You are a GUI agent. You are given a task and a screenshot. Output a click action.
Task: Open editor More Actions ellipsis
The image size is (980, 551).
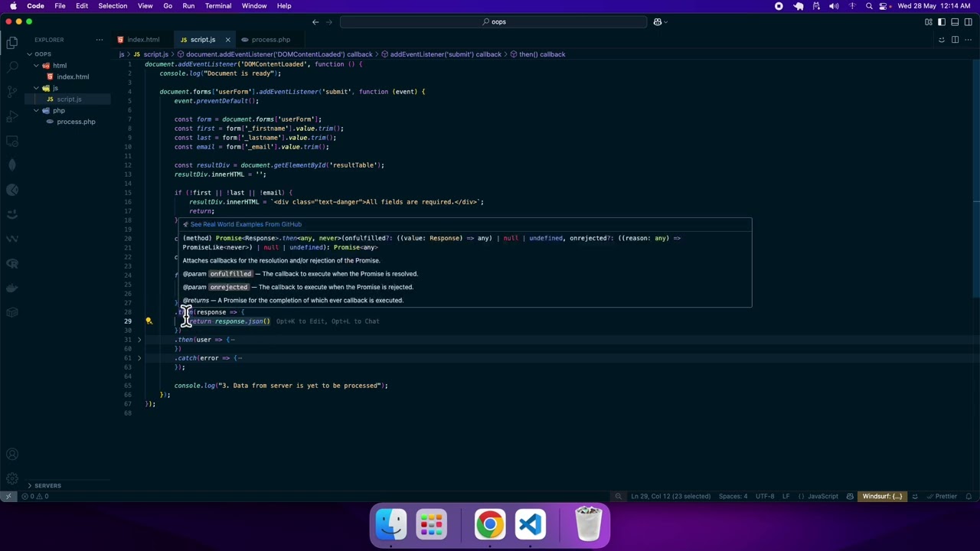tap(969, 40)
